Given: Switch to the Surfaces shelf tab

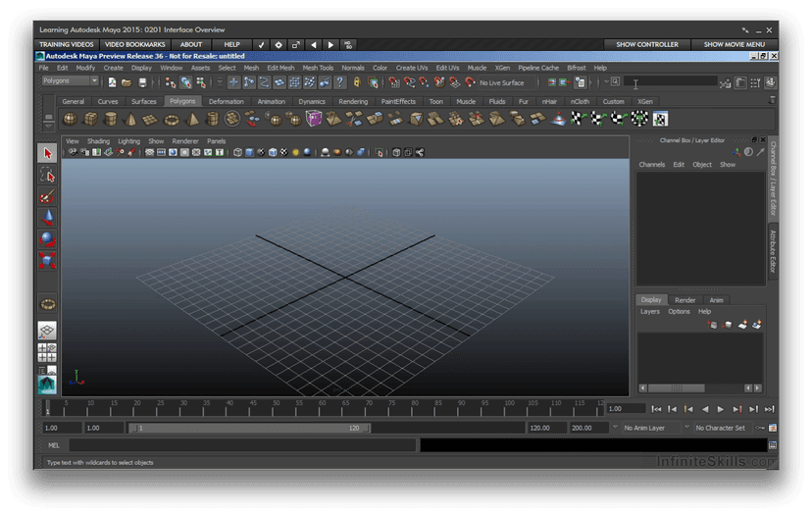Looking at the screenshot, I should (x=143, y=102).
